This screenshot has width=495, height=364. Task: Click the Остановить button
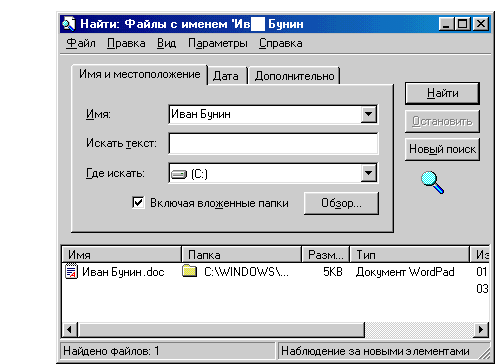pos(442,121)
